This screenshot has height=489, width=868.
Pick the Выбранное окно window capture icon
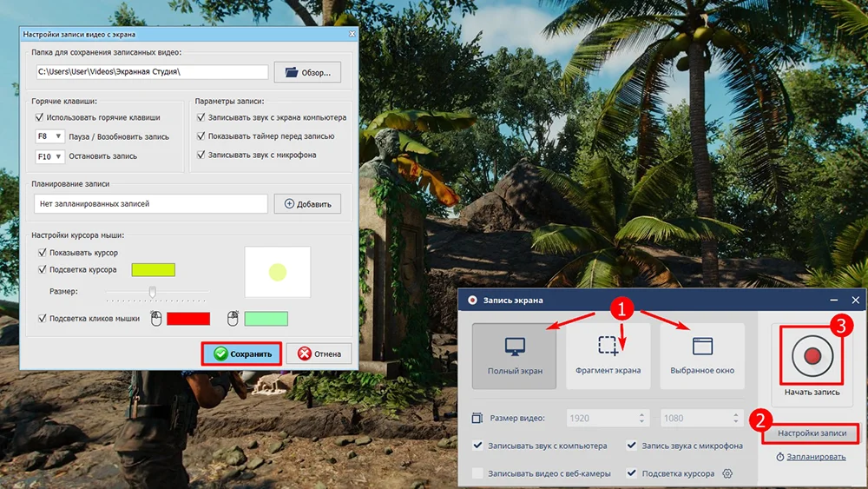point(702,347)
